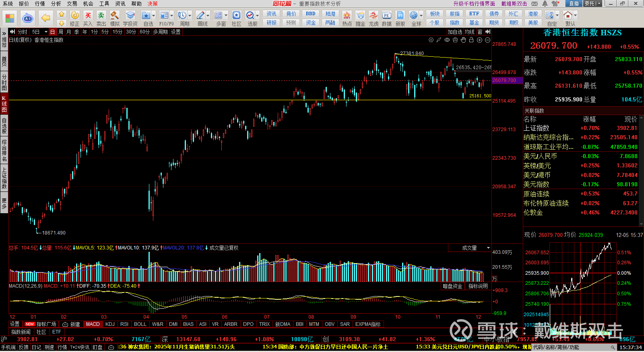644x352 pixels.
Task: Switch chart to 60分 period
Action: point(145,32)
